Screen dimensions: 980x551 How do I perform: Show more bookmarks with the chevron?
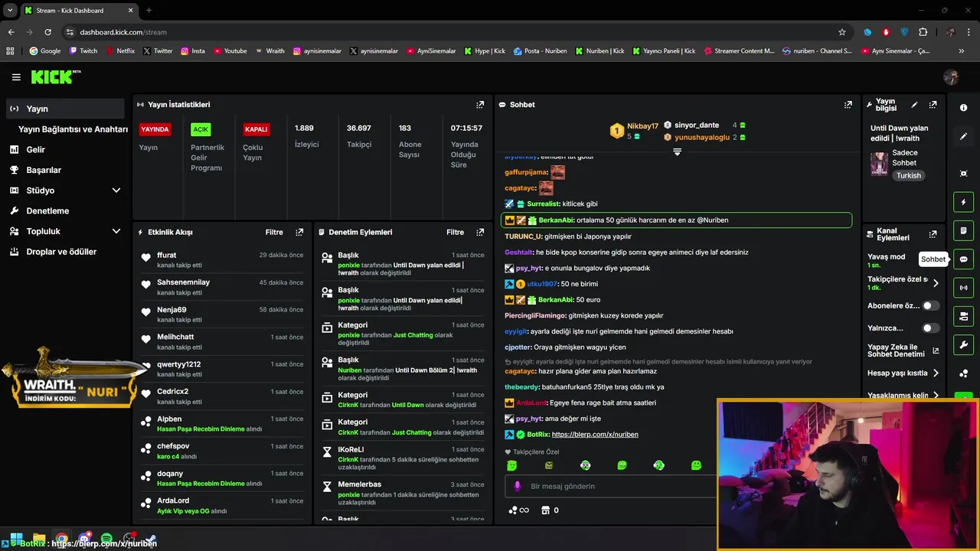(962, 51)
